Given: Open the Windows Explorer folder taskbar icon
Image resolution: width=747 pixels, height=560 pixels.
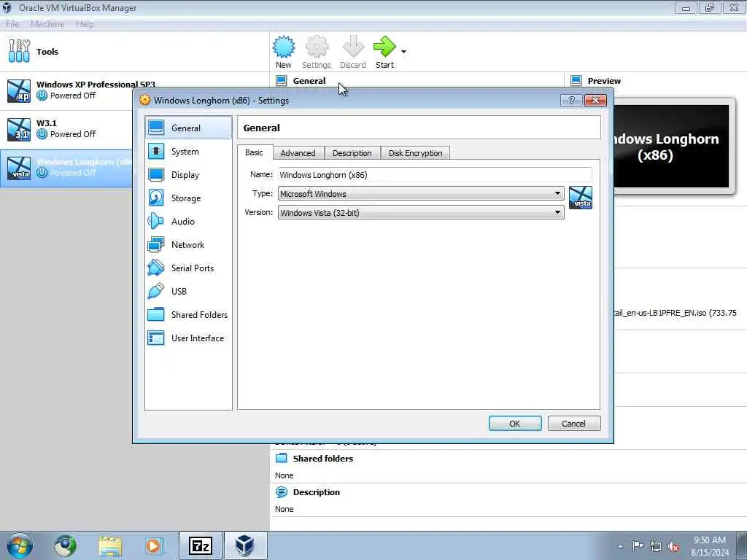Looking at the screenshot, I should 111,546.
